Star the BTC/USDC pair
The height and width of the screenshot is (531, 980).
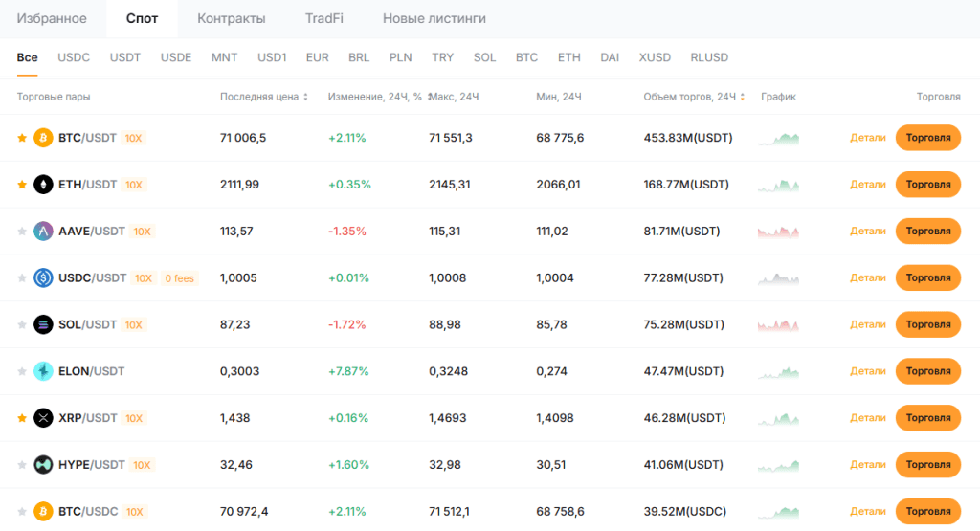point(22,512)
